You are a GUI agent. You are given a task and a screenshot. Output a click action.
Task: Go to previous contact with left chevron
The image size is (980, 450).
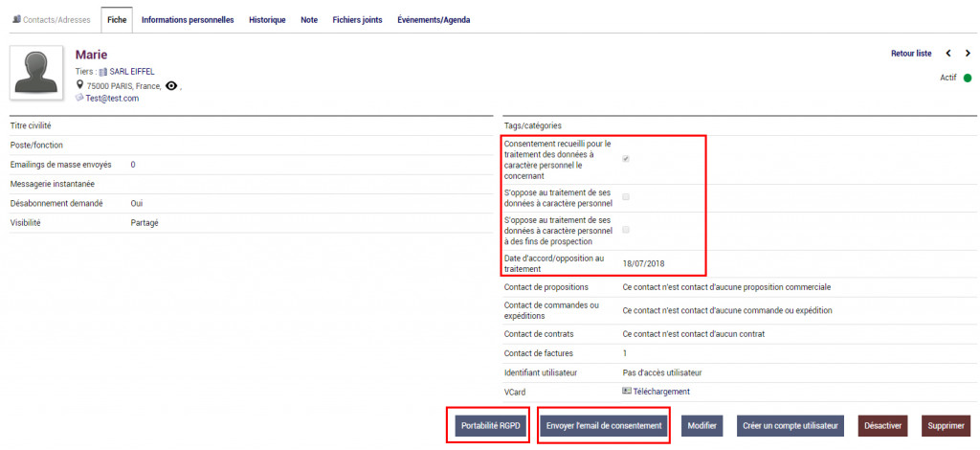click(x=948, y=54)
